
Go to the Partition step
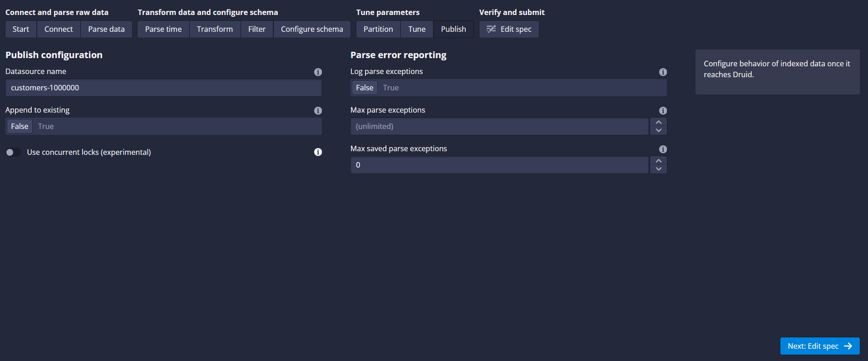pos(378,29)
